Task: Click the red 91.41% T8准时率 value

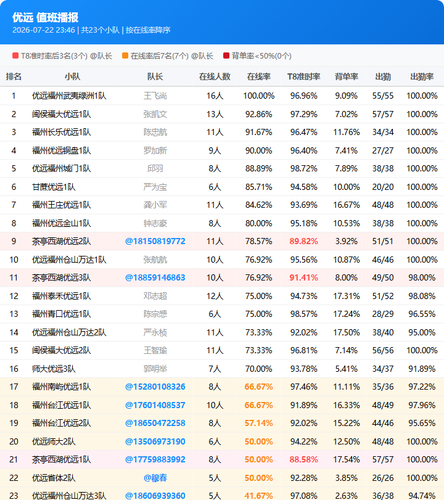Action: (304, 278)
